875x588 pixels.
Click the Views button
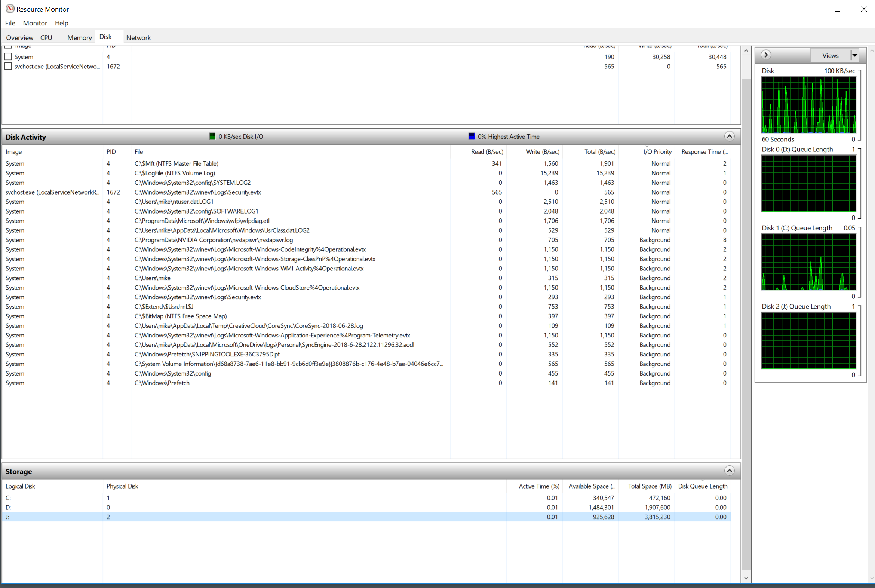point(830,55)
